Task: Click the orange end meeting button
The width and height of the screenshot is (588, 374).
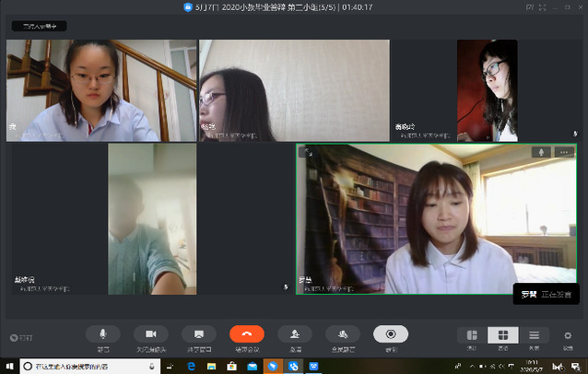Action: click(247, 334)
